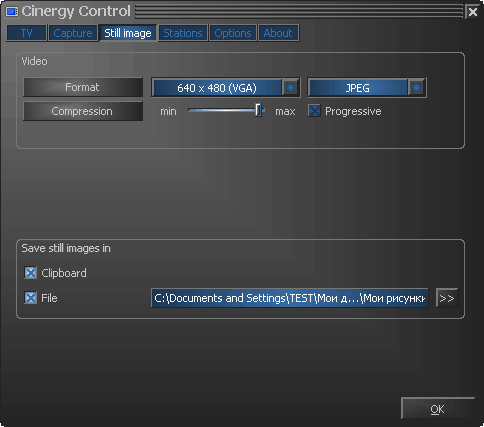This screenshot has width=484, height=427.
Task: Open image type dropdown arrow next to JPEG
Action: (x=417, y=88)
